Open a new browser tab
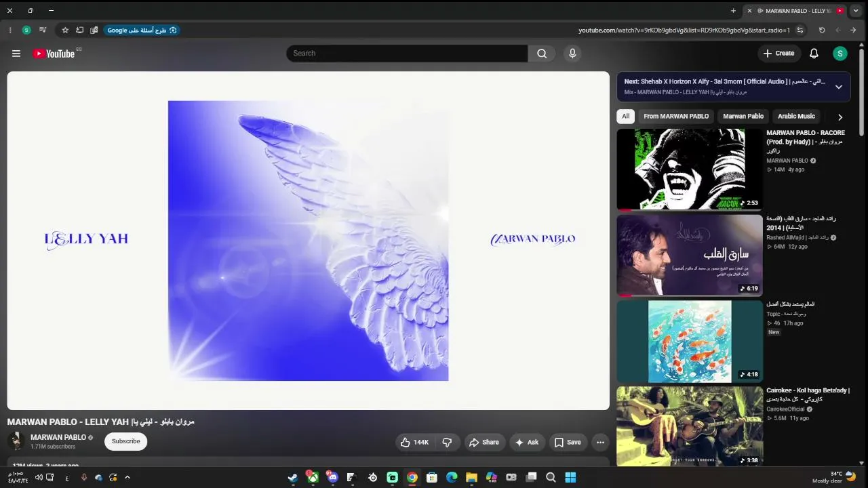 point(733,11)
